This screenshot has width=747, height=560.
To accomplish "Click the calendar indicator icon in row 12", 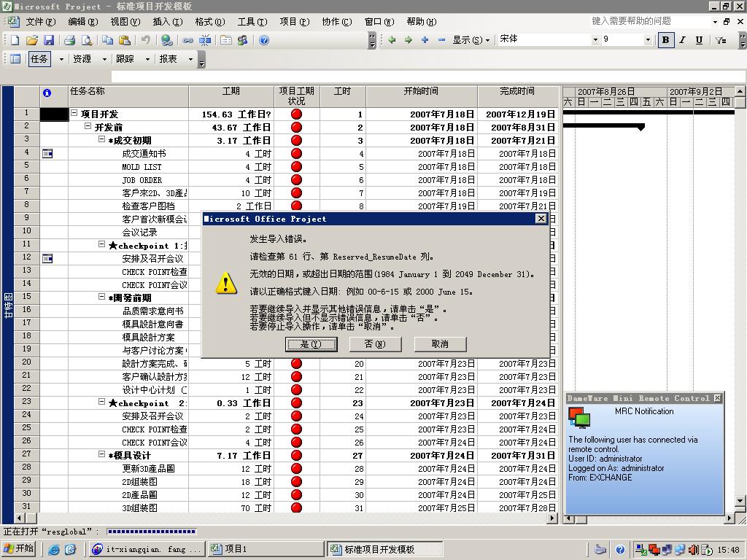I will pyautogui.click(x=47, y=259).
